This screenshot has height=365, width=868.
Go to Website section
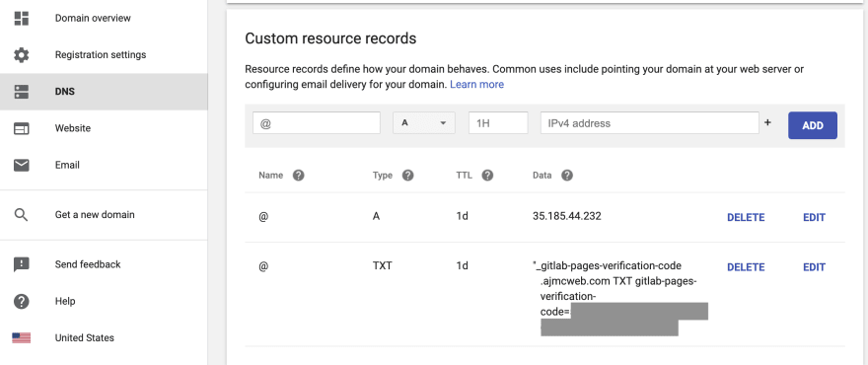105,128
